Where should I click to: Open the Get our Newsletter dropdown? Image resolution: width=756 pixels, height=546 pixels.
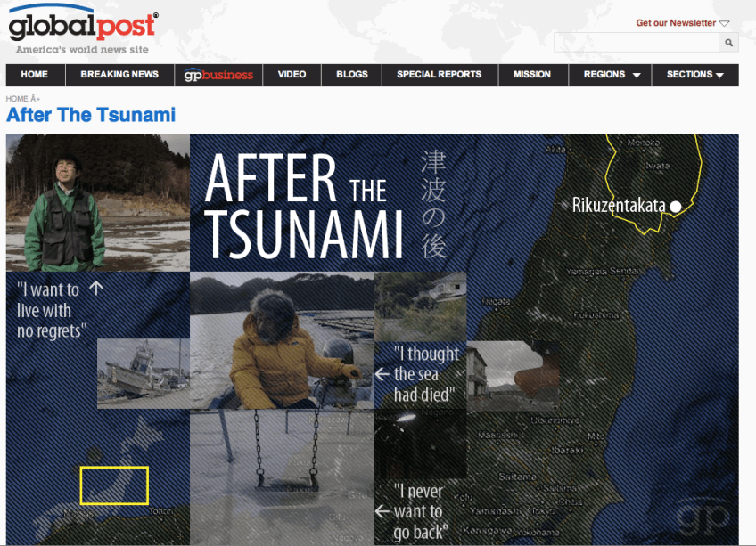point(682,22)
